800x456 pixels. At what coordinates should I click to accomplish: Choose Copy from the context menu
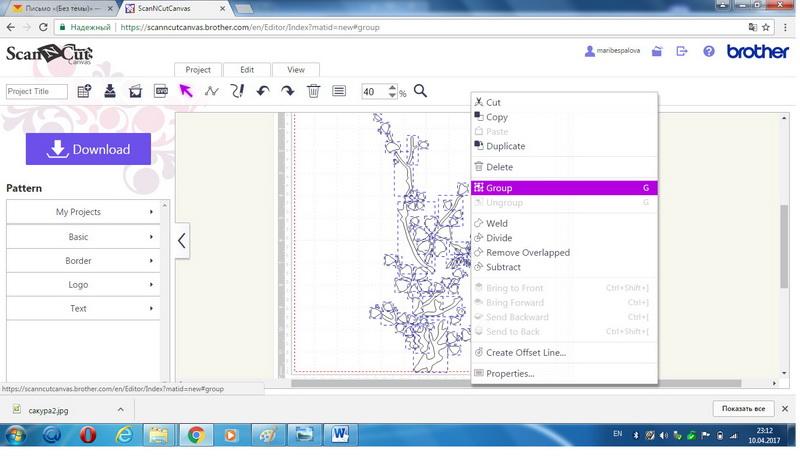tap(564, 117)
